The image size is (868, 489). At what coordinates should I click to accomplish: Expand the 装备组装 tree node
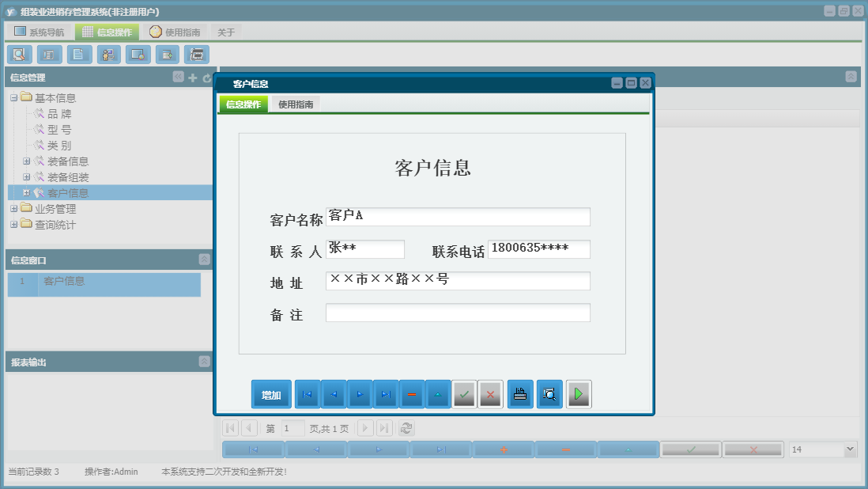26,177
